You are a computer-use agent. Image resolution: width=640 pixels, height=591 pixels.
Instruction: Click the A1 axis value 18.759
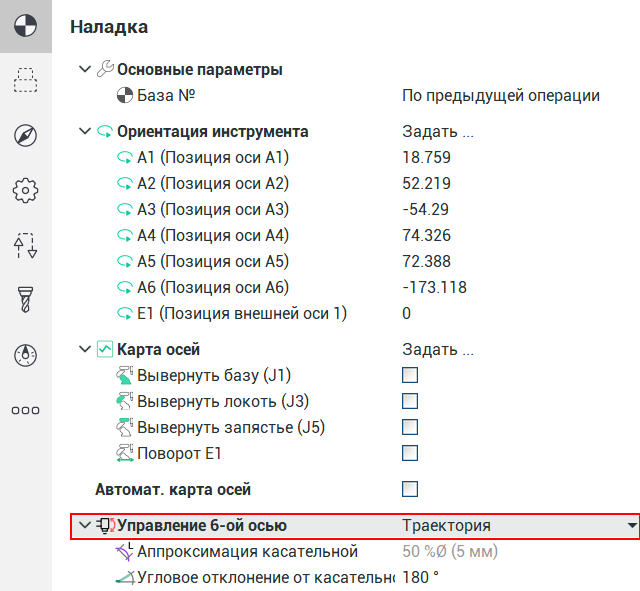[426, 157]
